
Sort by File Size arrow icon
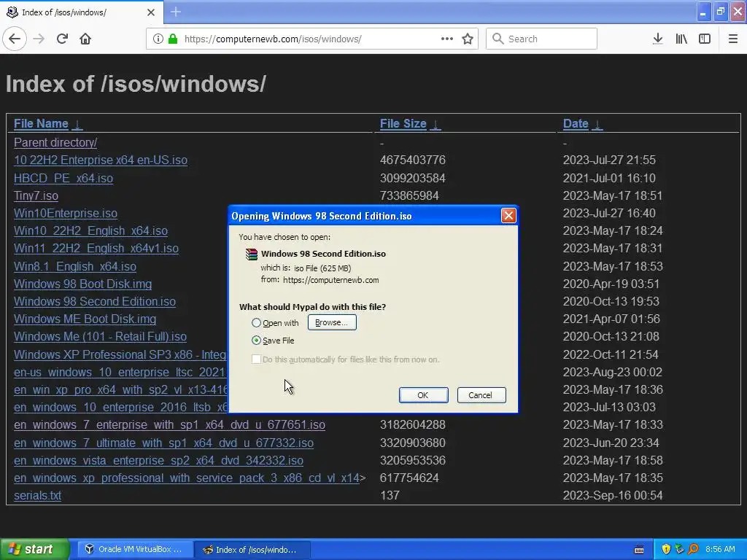point(435,124)
